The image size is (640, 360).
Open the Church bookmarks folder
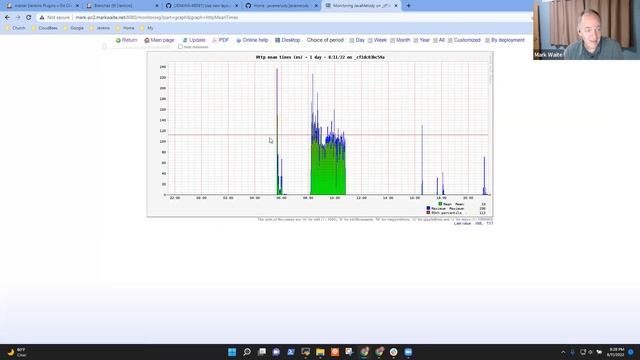(x=15, y=28)
